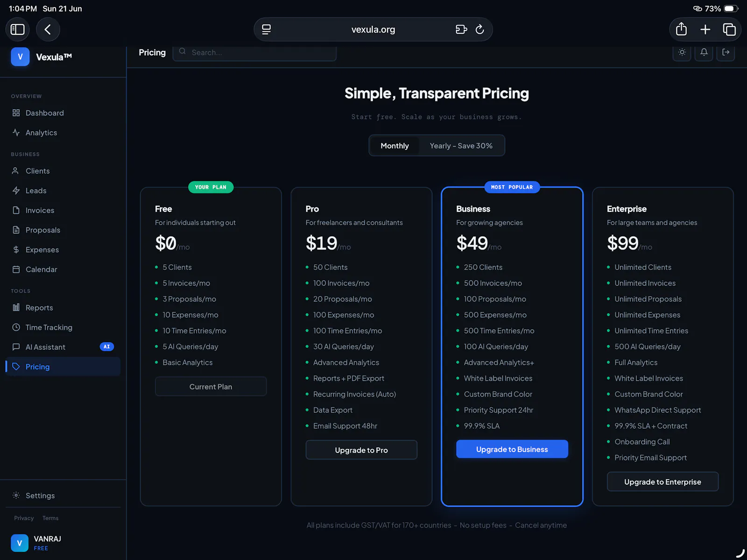The height and width of the screenshot is (560, 747).
Task: Open Analytics from the sidebar
Action: (63, 133)
